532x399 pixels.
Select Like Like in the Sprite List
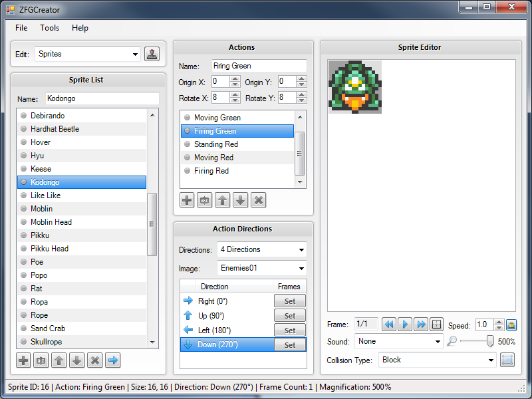(82, 196)
